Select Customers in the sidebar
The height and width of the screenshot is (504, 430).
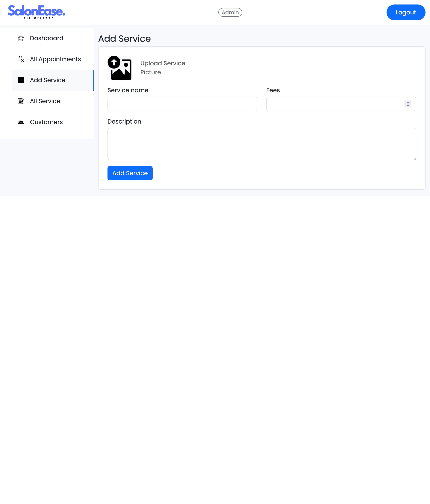46,122
